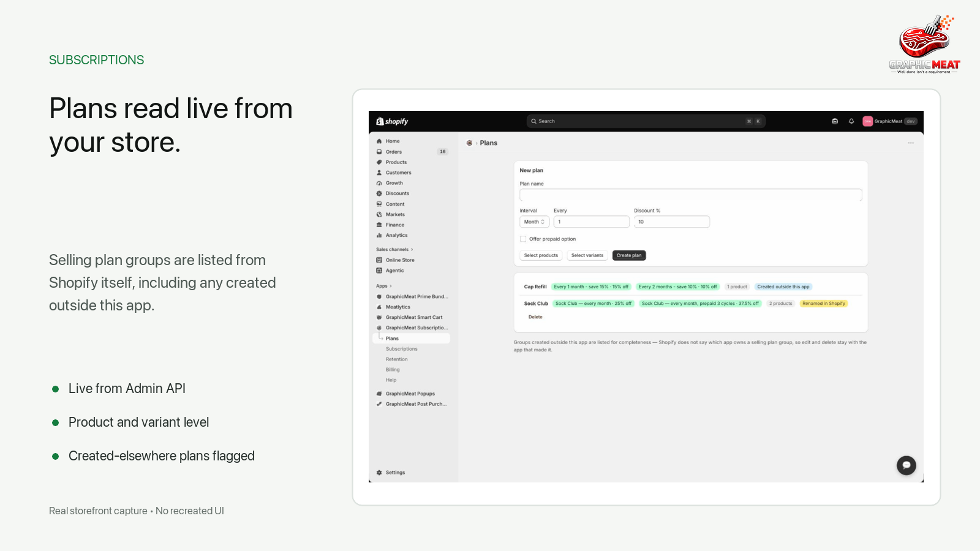This screenshot has height=551, width=980.
Task: Open the Sidekick icon next to the bell
Action: (835, 121)
